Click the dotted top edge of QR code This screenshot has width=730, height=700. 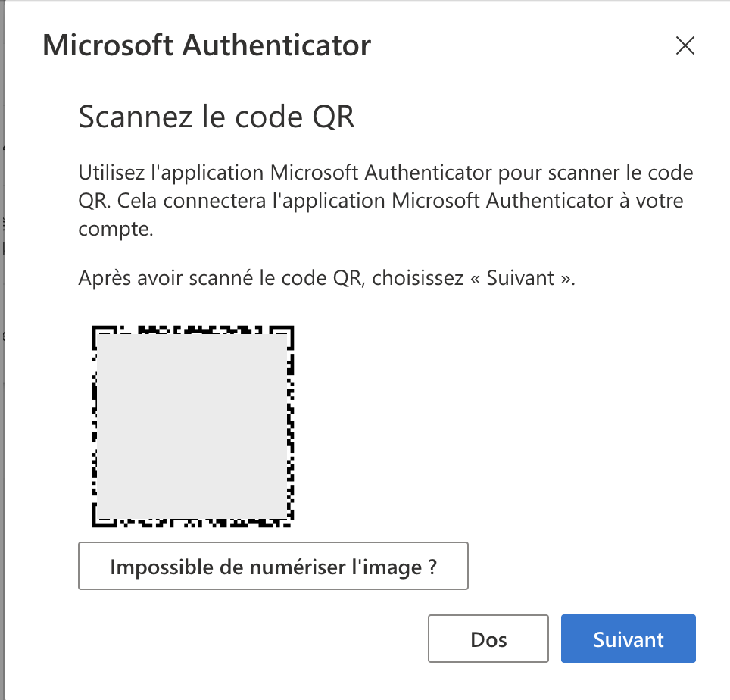coord(192,330)
